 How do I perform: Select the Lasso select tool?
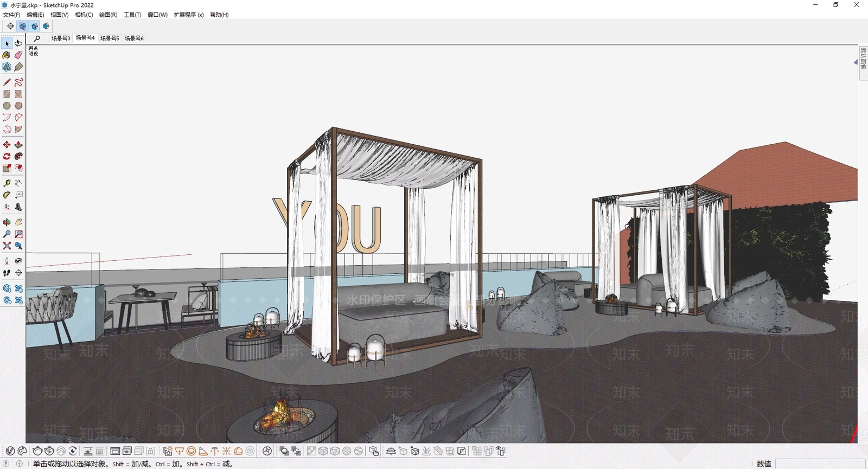click(18, 43)
